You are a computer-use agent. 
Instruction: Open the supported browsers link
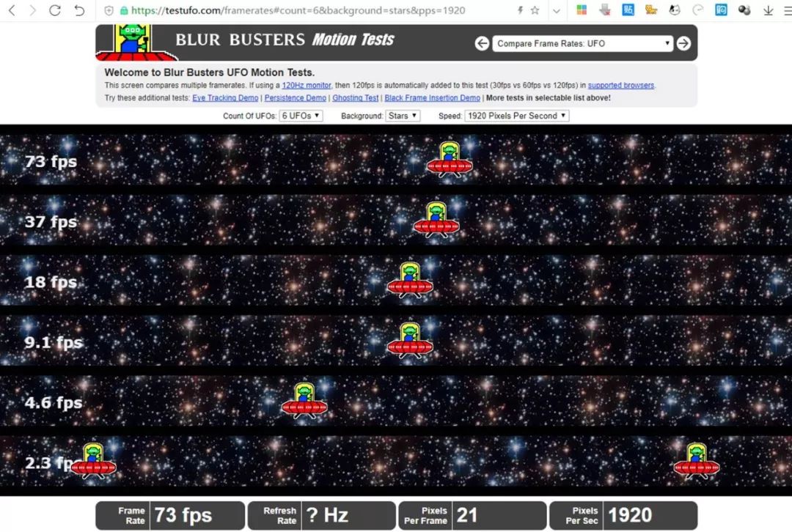click(621, 85)
